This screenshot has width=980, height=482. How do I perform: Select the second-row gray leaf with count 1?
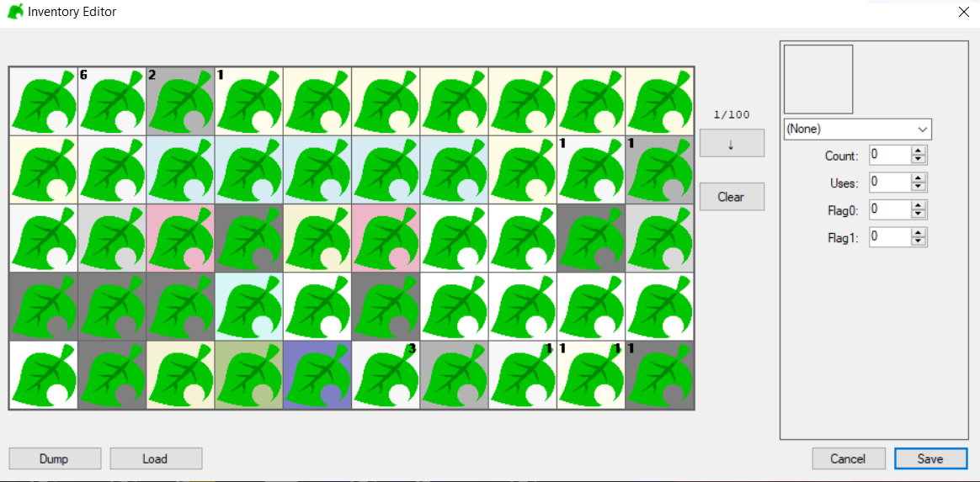(x=660, y=170)
